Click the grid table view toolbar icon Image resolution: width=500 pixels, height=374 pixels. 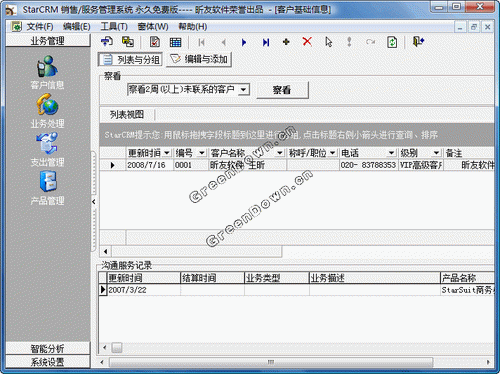(175, 42)
